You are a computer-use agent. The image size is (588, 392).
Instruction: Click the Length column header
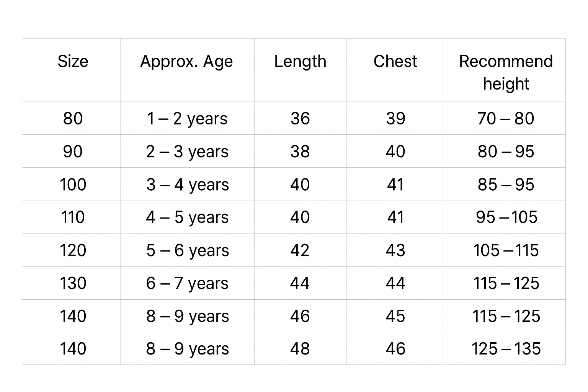300,61
